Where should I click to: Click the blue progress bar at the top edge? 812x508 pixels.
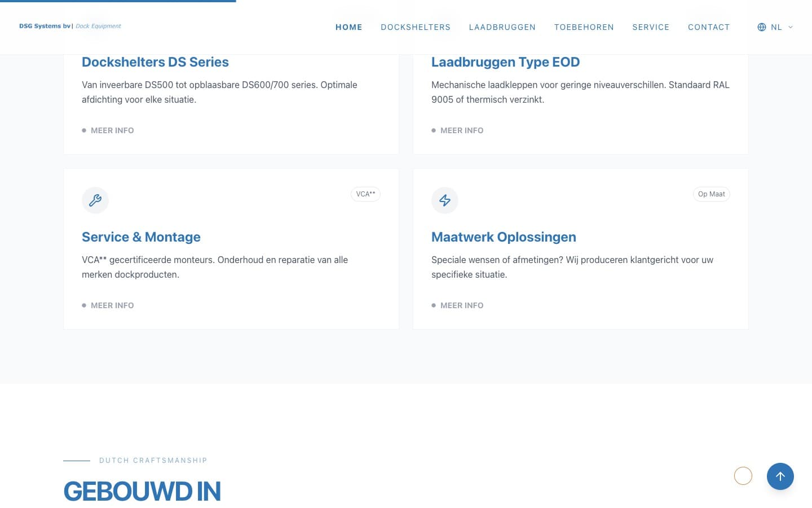point(118,2)
